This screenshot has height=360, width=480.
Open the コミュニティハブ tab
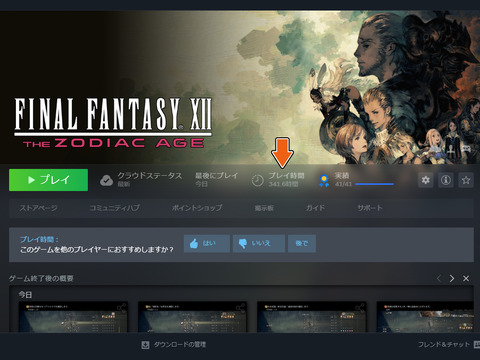114,208
